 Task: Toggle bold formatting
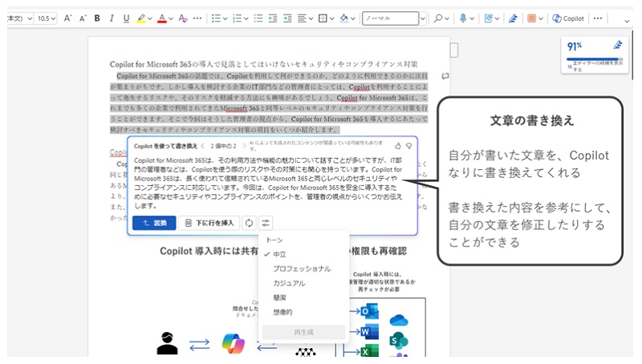[97, 18]
